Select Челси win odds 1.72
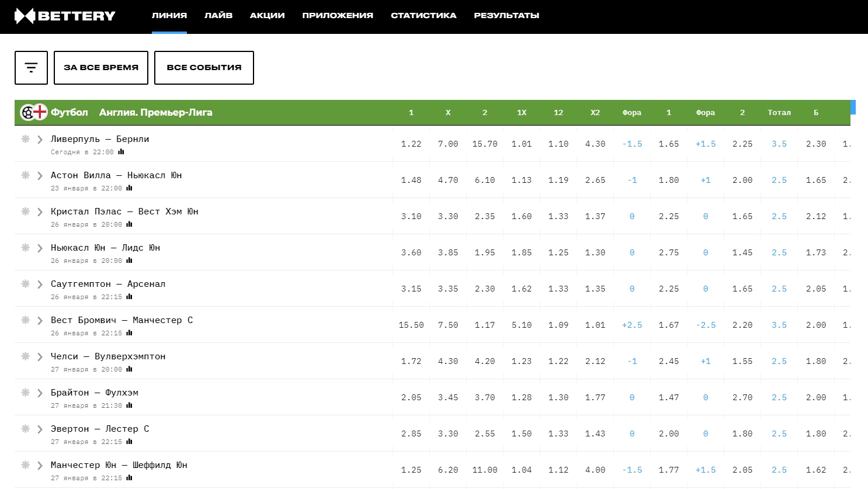 pyautogui.click(x=411, y=361)
